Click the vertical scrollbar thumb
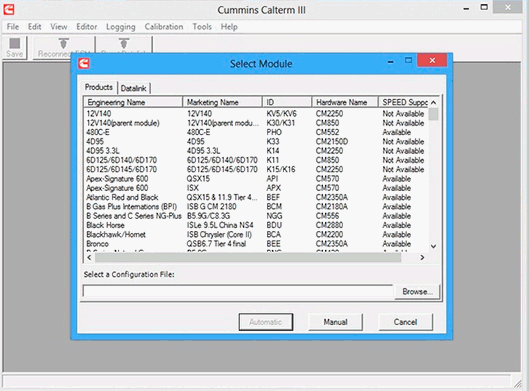Screen dimensions: 529x391 [434, 114]
